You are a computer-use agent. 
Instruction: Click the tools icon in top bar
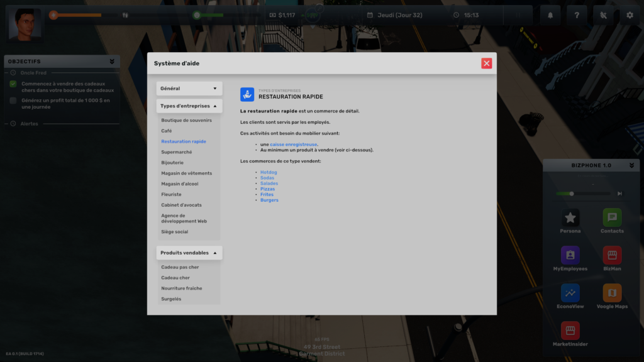[603, 15]
